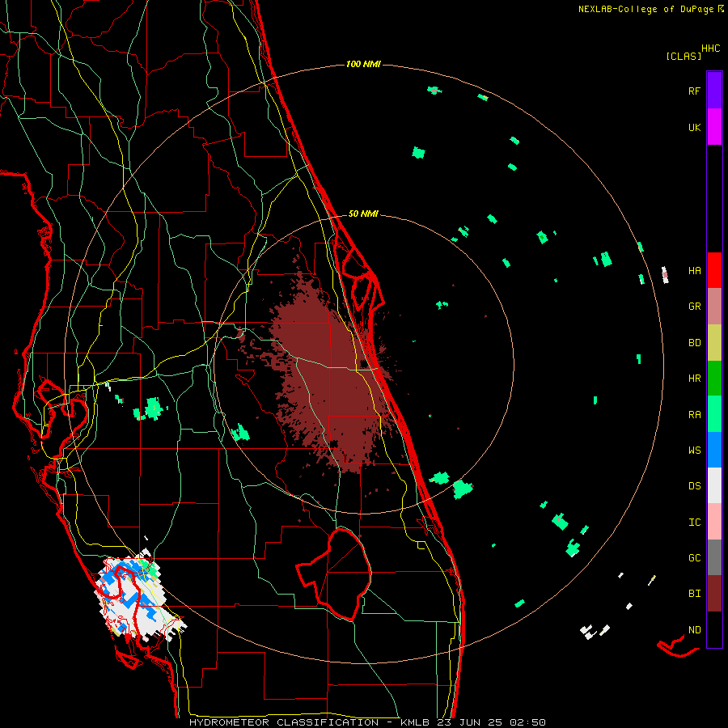Click the HR legend label
Image resolution: width=728 pixels, height=728 pixels.
pos(694,379)
